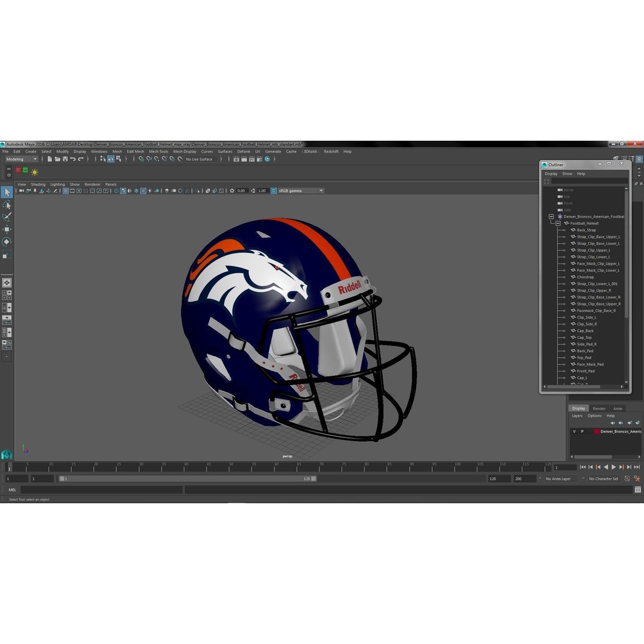Toggle sRGB gamma view transform icon
644x644 pixels.
[274, 191]
